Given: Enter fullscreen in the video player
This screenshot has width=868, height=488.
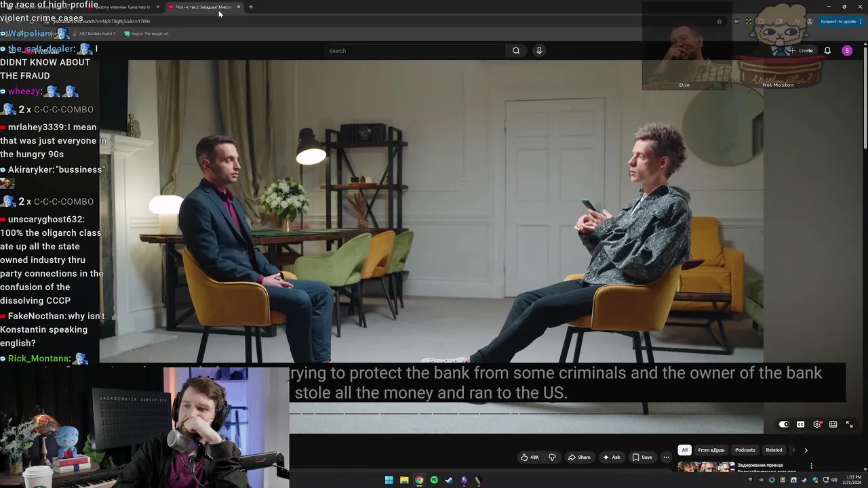Looking at the screenshot, I should coord(849,424).
